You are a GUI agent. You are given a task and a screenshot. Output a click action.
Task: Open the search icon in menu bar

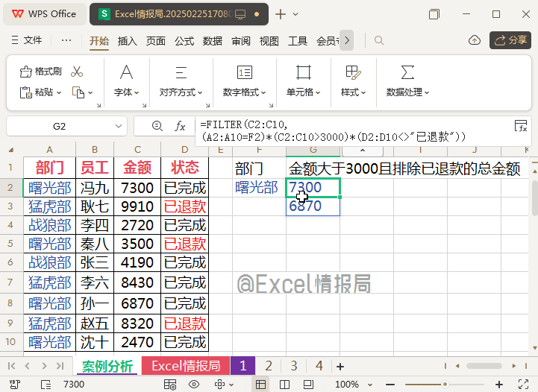click(x=379, y=40)
